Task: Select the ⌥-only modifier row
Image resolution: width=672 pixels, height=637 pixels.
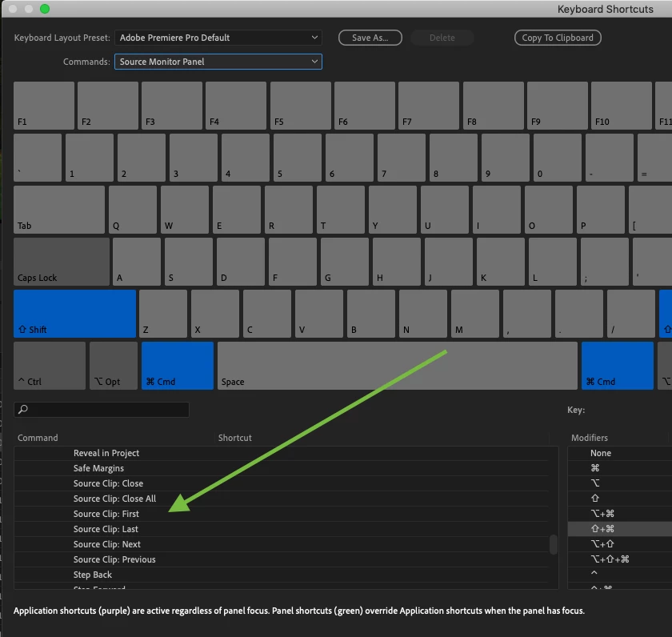Action: [x=620, y=483]
